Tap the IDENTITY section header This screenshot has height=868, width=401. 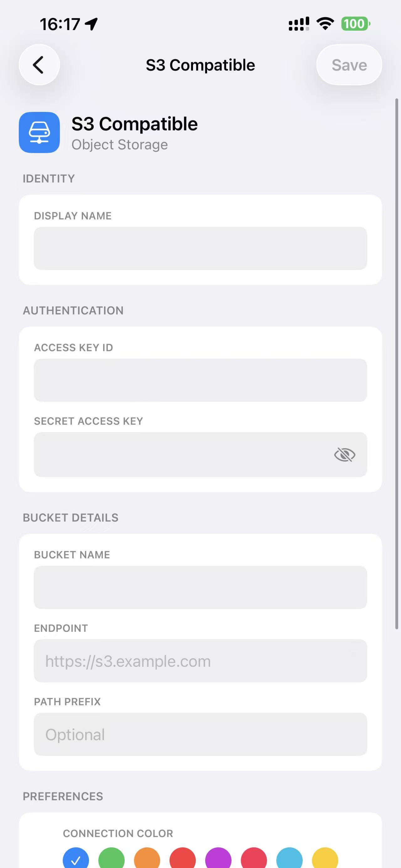[49, 179]
